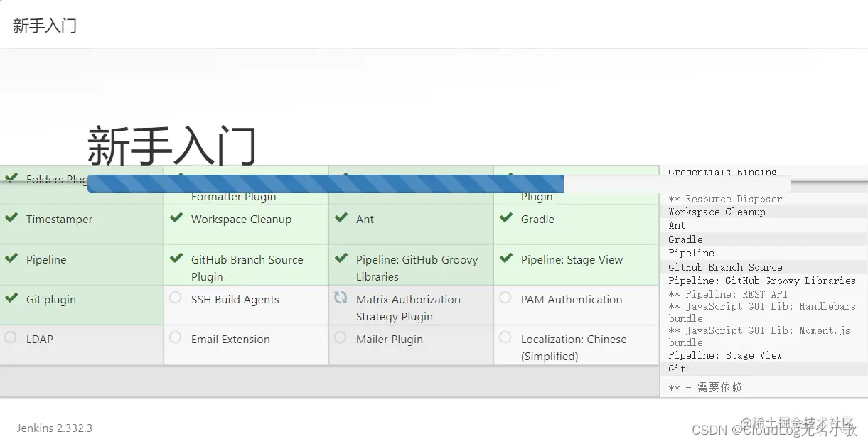
Task: Click the checkmark beside Gradle plugin
Action: (505, 217)
